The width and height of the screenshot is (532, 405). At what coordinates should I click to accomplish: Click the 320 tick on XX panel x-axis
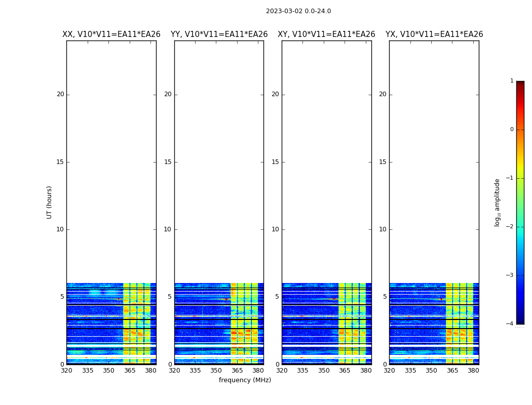pos(66,371)
